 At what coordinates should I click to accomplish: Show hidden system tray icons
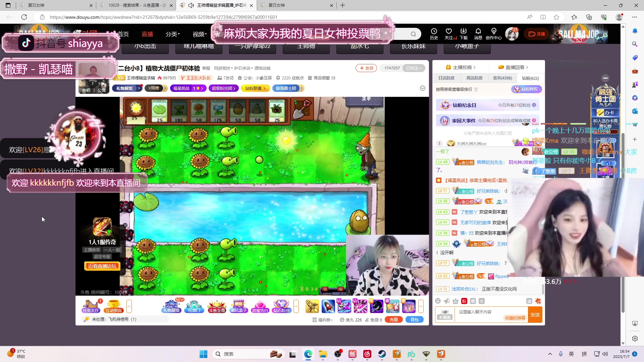coord(550,354)
